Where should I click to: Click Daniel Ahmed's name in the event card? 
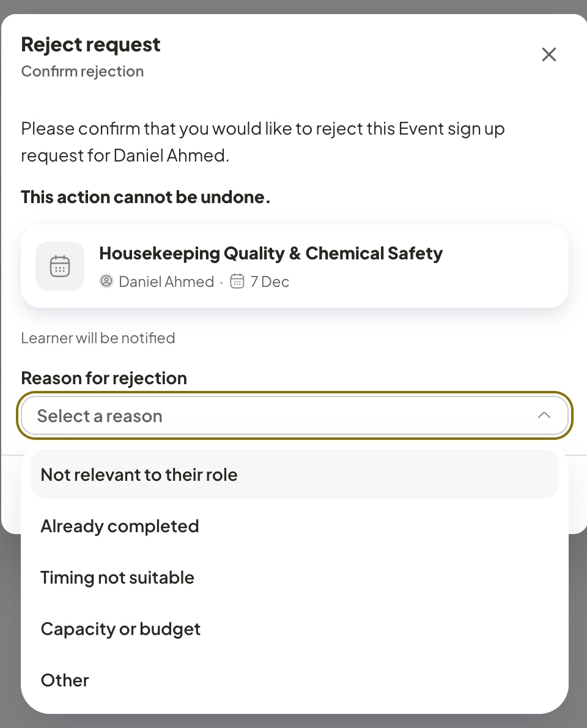166,282
